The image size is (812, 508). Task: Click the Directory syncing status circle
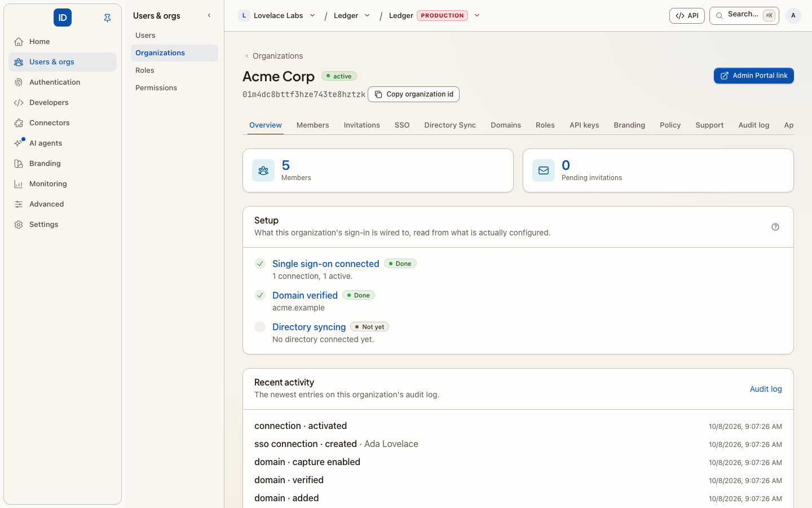click(260, 327)
